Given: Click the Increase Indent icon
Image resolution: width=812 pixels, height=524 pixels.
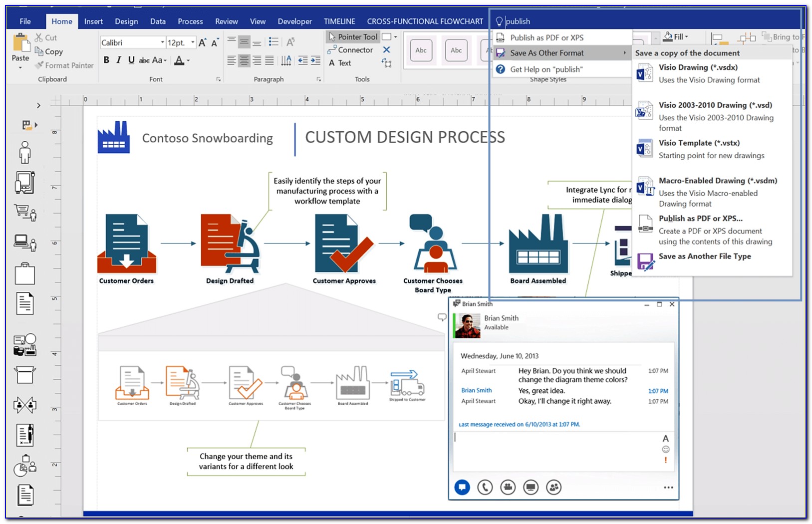Looking at the screenshot, I should 315,60.
